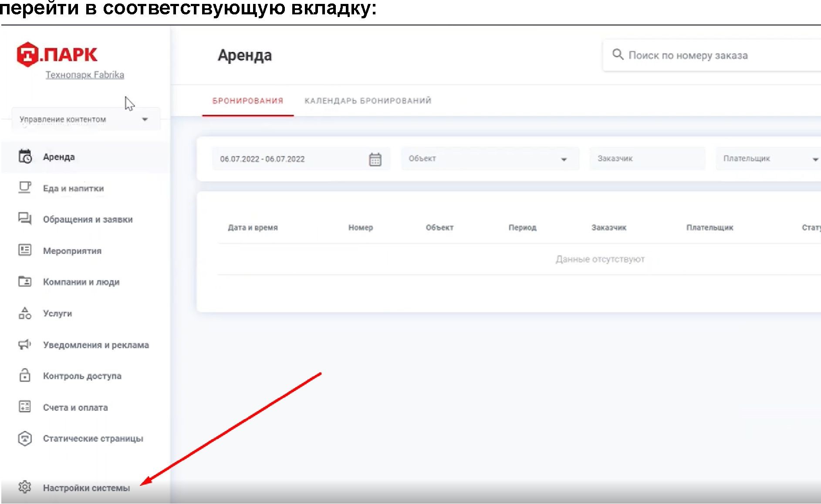Click the Мероприятия news icon
Image resolution: width=821 pixels, height=504 pixels.
(25, 250)
